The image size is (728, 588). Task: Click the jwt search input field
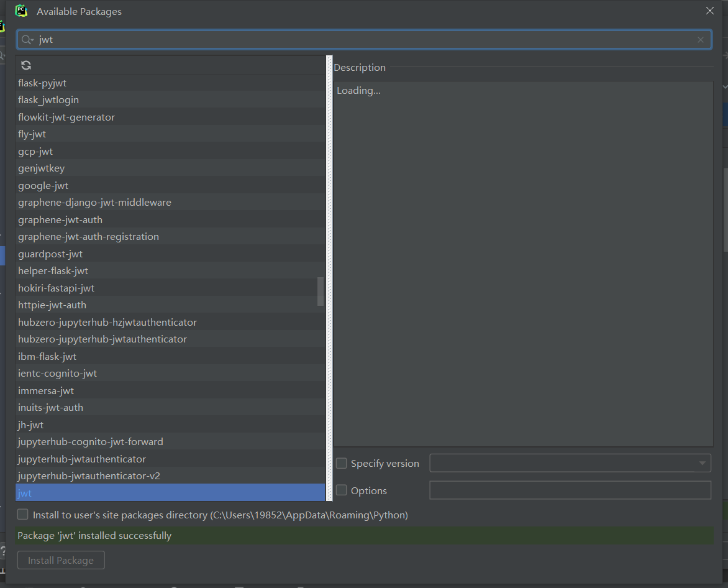[x=364, y=40]
